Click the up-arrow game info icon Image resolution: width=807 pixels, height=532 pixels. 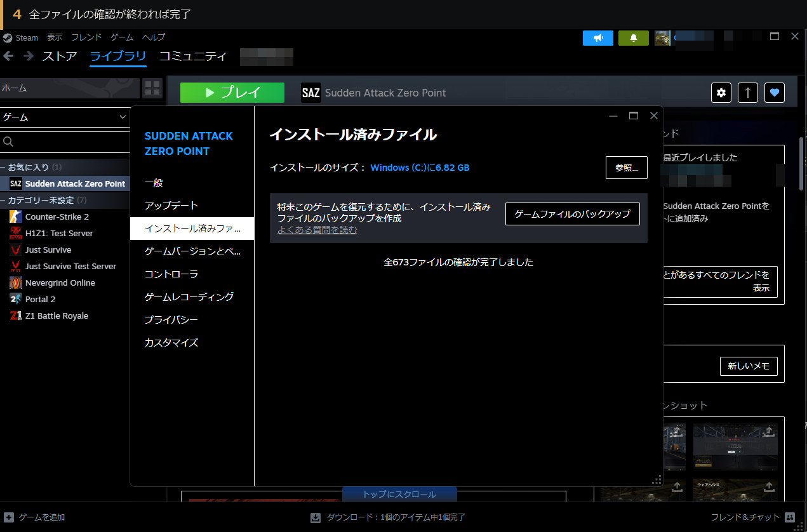point(748,93)
